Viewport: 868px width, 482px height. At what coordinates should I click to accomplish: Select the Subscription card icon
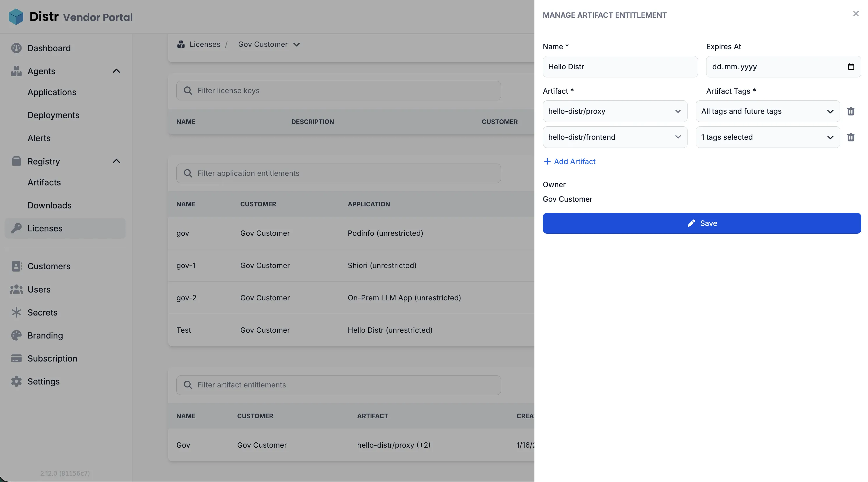click(x=17, y=358)
